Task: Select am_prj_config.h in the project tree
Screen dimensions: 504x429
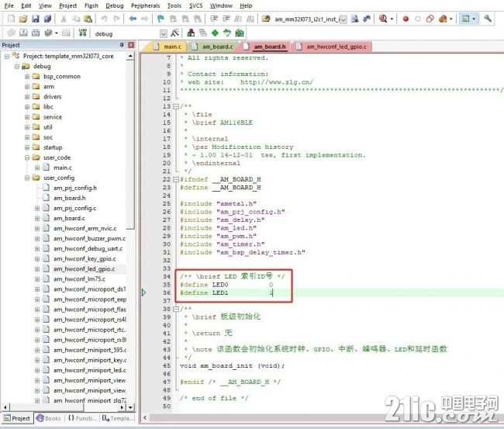Action: tap(75, 188)
